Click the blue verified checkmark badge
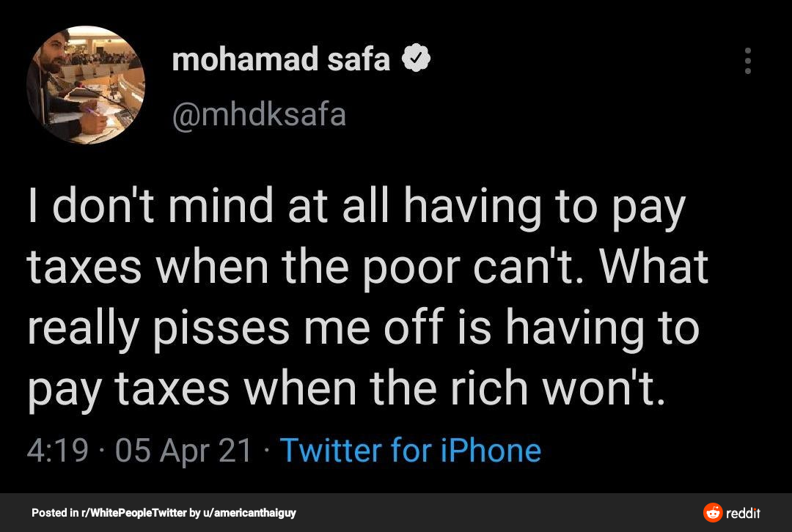The width and height of the screenshot is (792, 532). (x=416, y=60)
